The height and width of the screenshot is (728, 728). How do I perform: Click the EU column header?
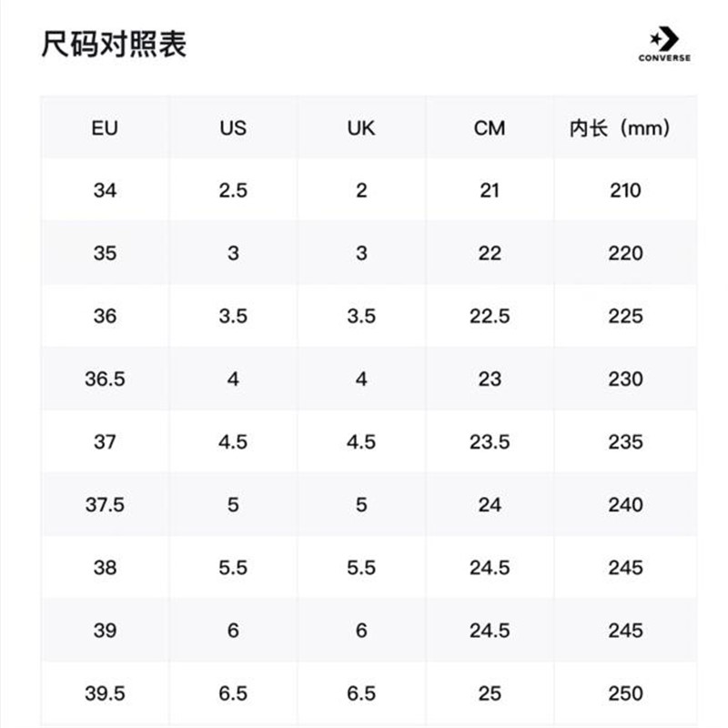(x=105, y=128)
